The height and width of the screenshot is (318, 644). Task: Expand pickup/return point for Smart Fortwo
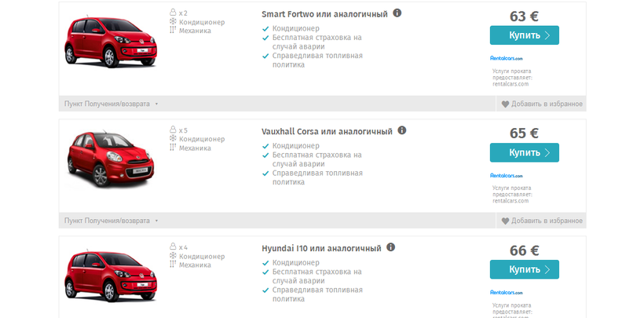coord(111,104)
